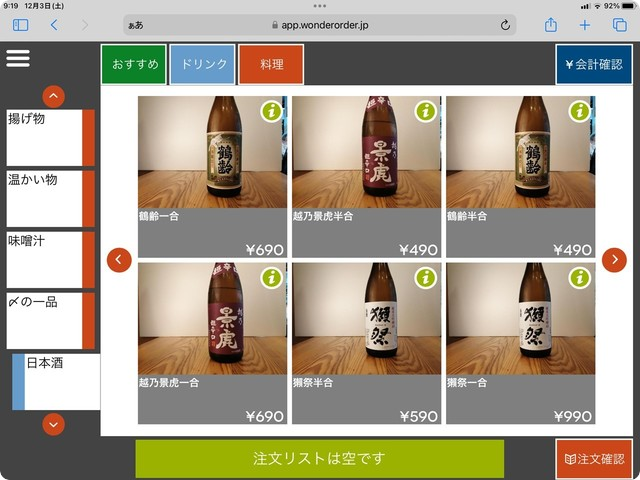Open the hamburger menu in the sidebar
Viewport: 640px width, 480px height.
click(x=18, y=58)
